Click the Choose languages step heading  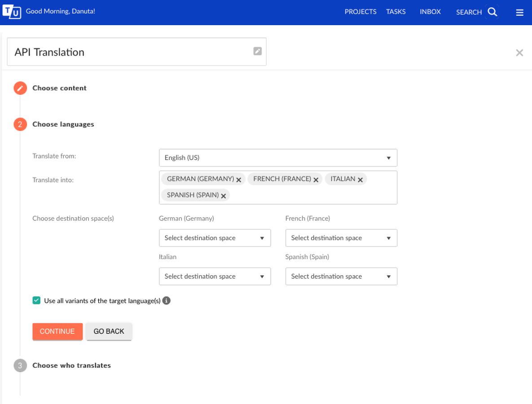(x=63, y=124)
